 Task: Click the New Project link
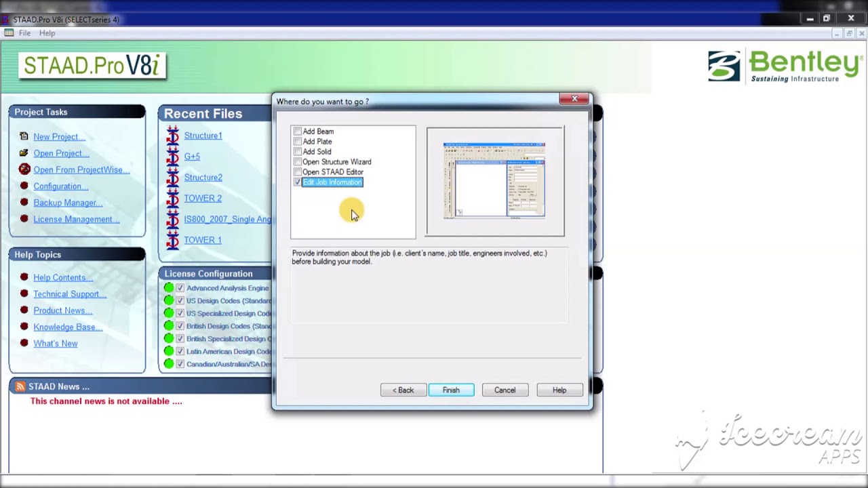point(59,137)
